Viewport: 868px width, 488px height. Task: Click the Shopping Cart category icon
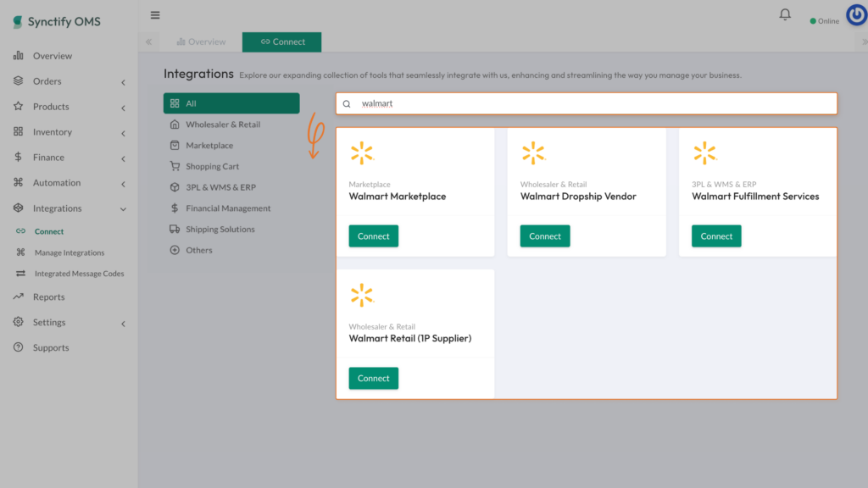coord(175,166)
